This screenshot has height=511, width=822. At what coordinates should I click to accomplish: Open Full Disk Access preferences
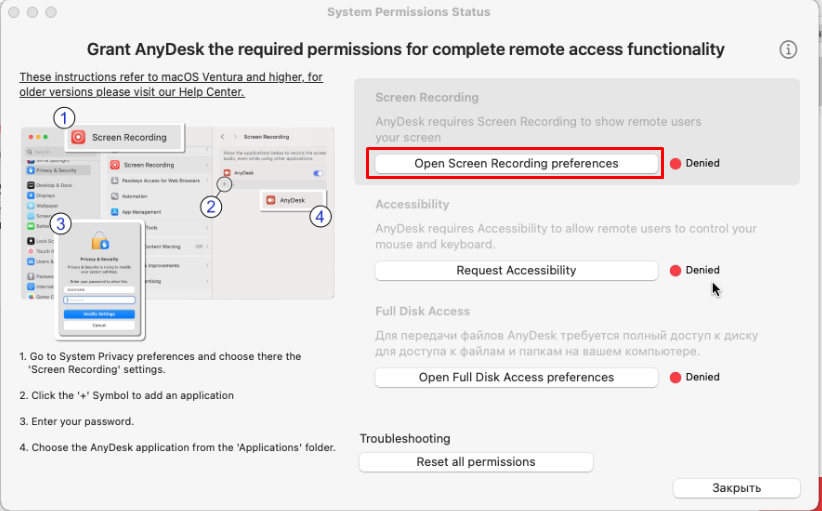click(x=516, y=378)
